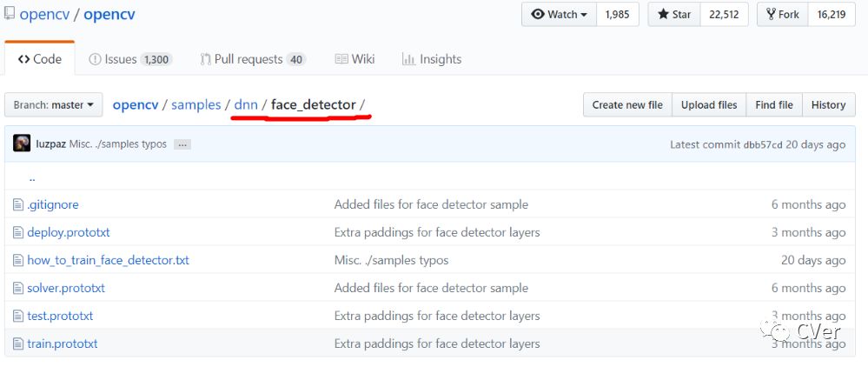Open how_to_train_face_detector.txt file

[x=108, y=260]
